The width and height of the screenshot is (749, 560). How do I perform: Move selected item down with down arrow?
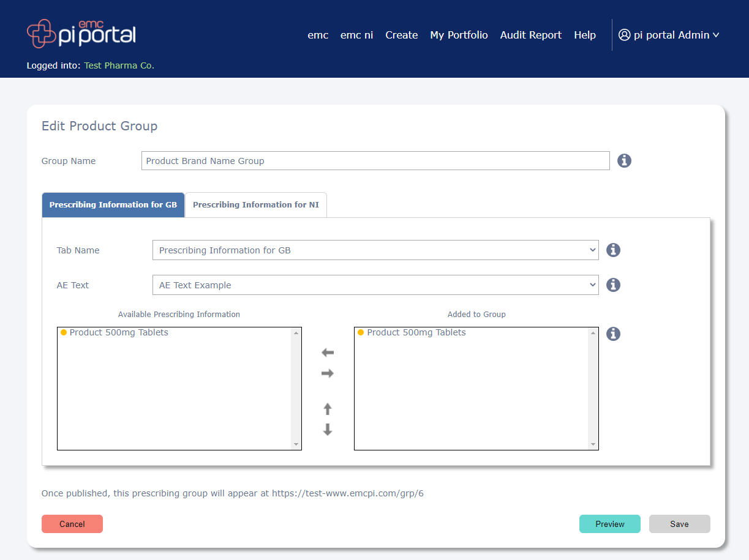tap(328, 430)
